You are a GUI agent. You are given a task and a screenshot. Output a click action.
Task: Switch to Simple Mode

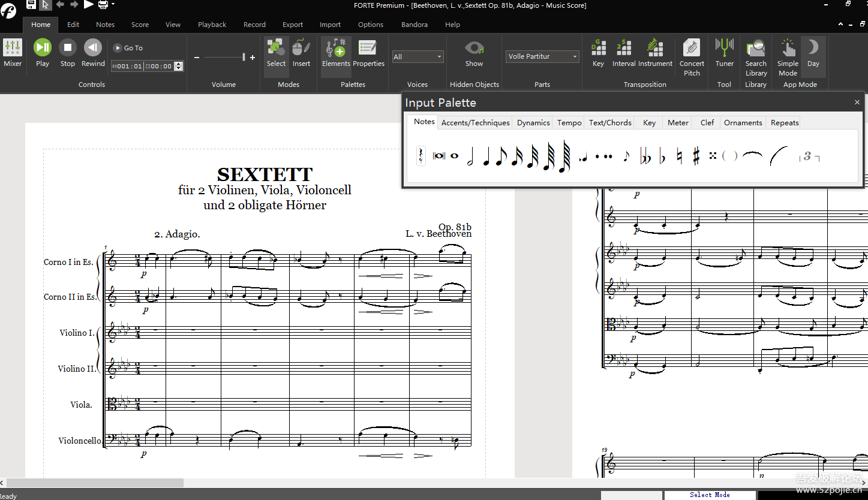click(788, 58)
